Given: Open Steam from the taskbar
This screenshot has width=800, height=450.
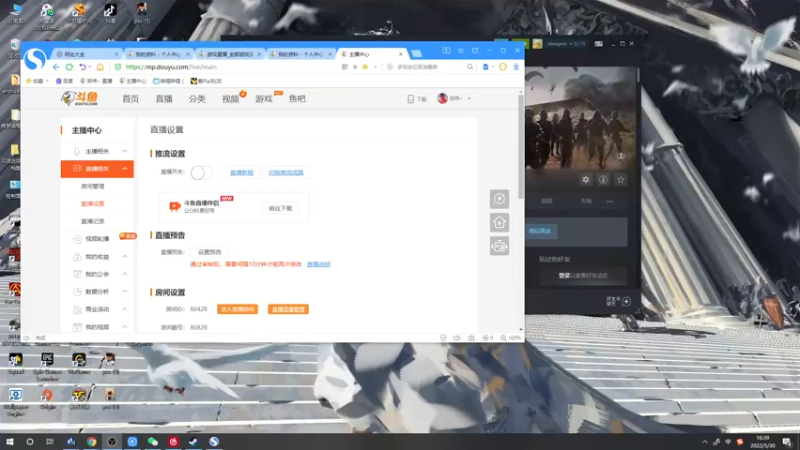Looking at the screenshot, I should [x=193, y=441].
